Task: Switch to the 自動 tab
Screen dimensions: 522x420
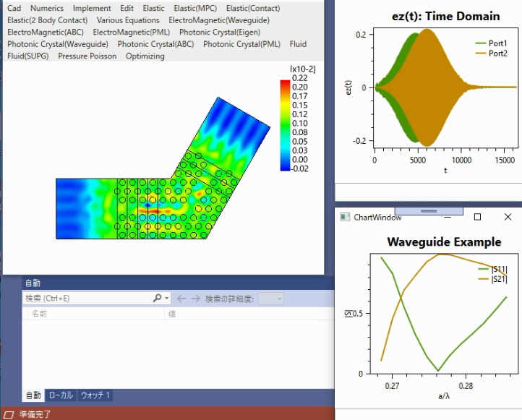Action: (33, 395)
